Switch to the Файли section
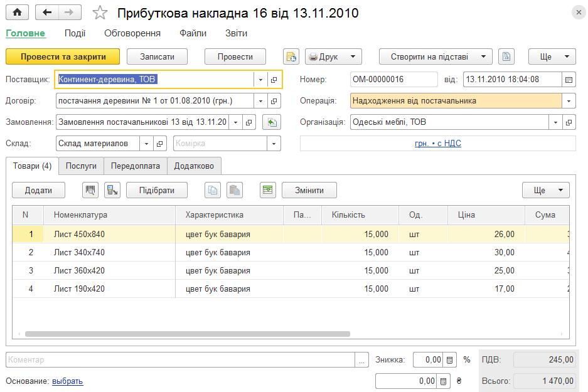Screen dimensions: 588x392 pos(193,33)
